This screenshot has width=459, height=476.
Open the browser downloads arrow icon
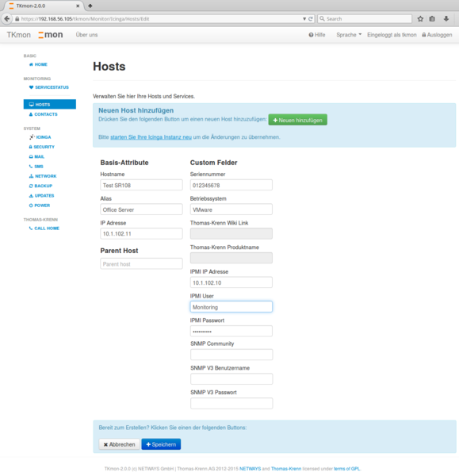[446, 19]
